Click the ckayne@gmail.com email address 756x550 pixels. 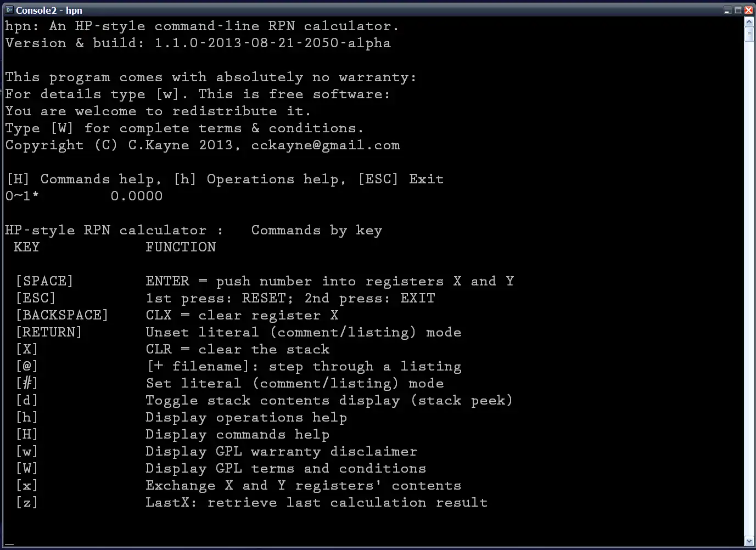tap(326, 145)
